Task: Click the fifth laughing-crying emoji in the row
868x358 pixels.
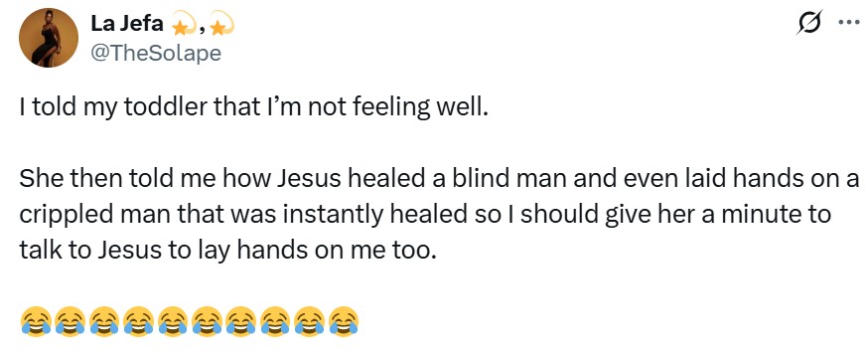Action: click(x=173, y=321)
